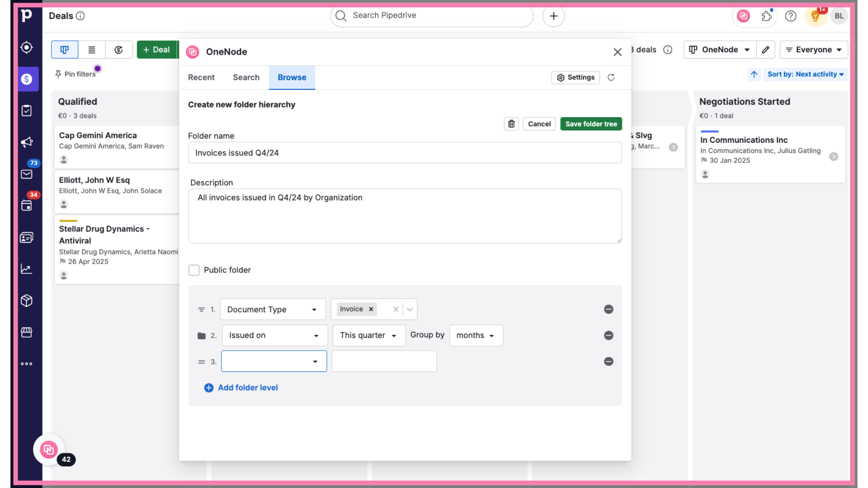This screenshot has height=488, width=868.
Task: Open the help question mark icon
Action: click(791, 16)
